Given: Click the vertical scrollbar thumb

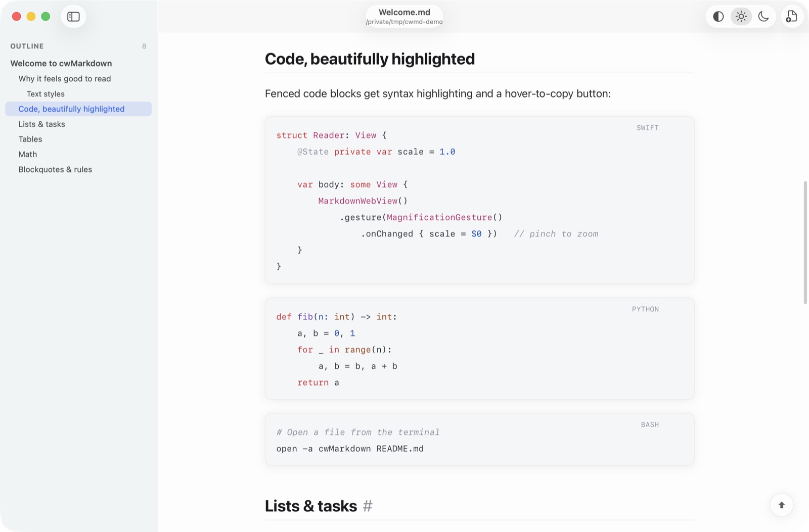Looking at the screenshot, I should point(805,243).
